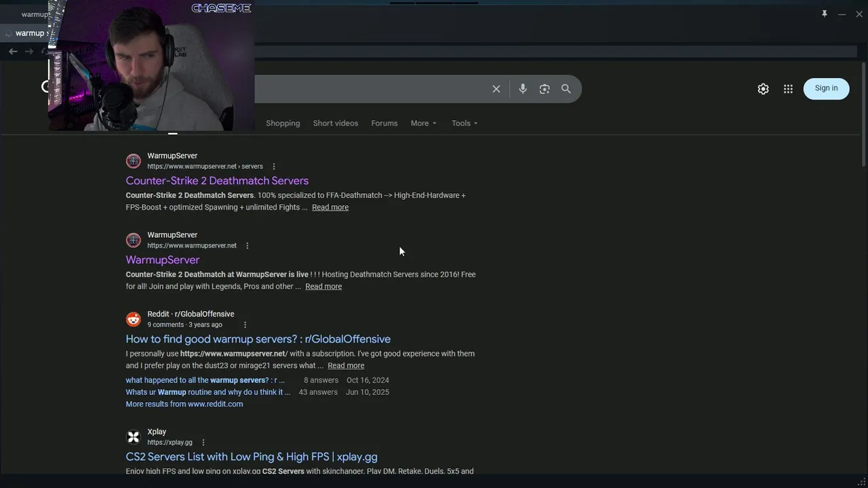The width and height of the screenshot is (868, 488).
Task: Click WarmupServer favicon of first result
Action: 134,161
